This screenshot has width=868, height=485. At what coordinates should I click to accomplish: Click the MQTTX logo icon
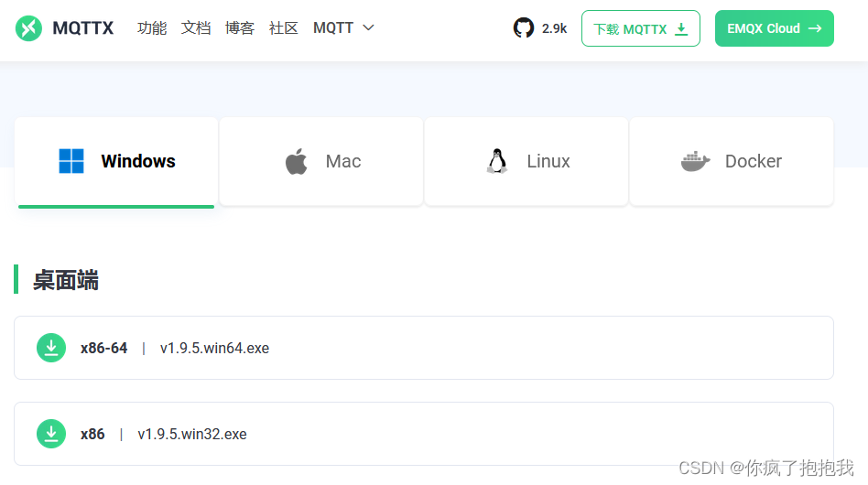pyautogui.click(x=28, y=28)
